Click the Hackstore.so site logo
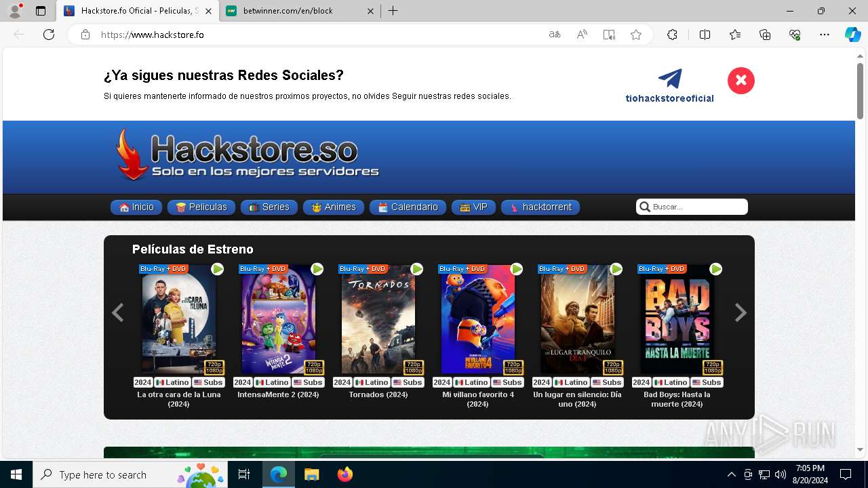 247,155
